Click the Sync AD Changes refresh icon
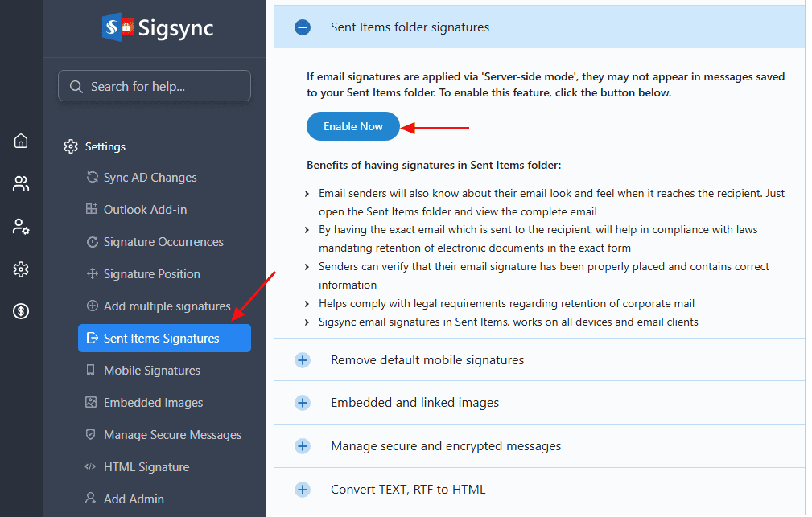The height and width of the screenshot is (517, 812). pyautogui.click(x=92, y=178)
